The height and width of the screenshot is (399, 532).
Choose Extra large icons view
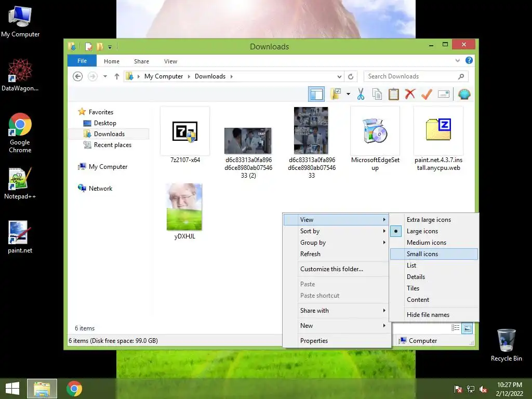(434, 220)
